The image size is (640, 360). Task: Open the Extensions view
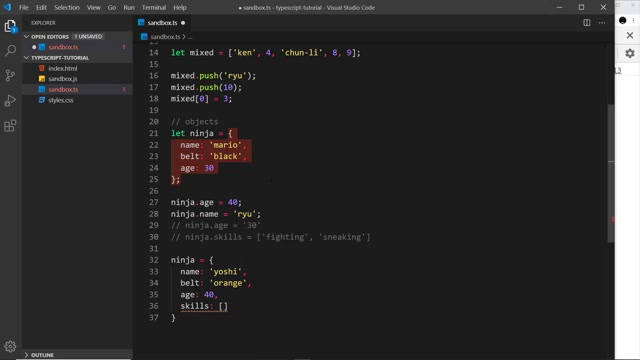click(x=10, y=125)
